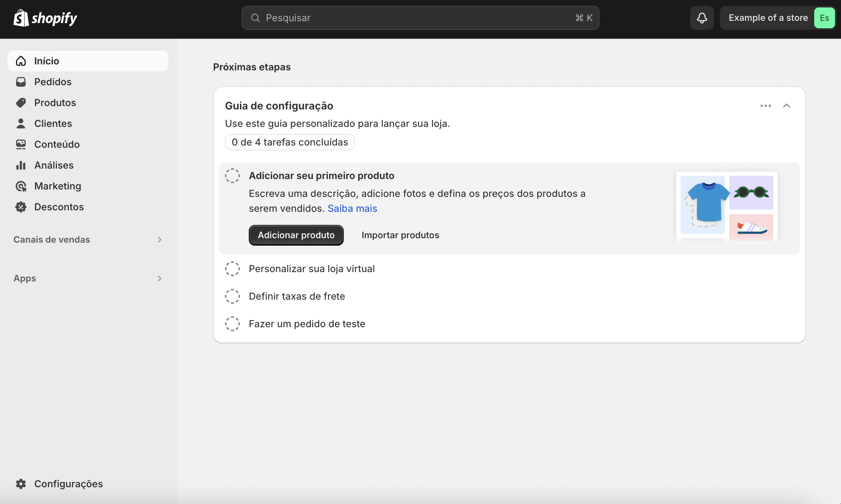Toggle the Adicionar primeiro produto checkbox
Screen dimensions: 841x504
(x=232, y=175)
